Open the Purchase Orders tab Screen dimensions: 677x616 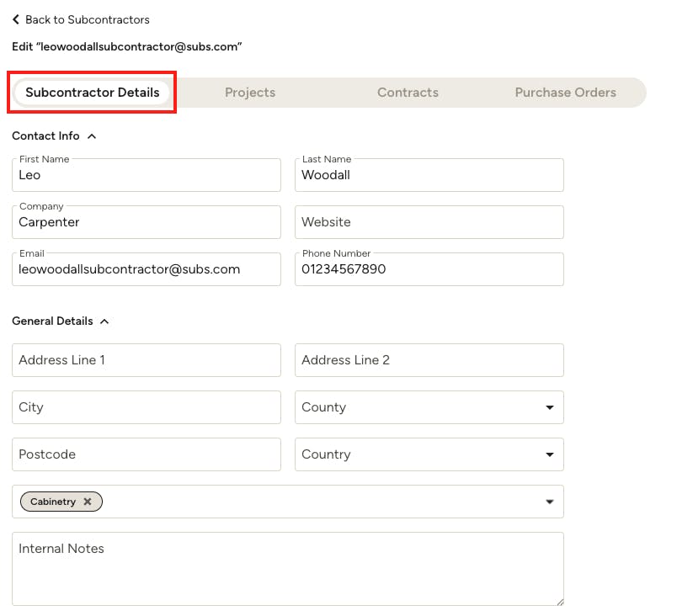point(565,93)
